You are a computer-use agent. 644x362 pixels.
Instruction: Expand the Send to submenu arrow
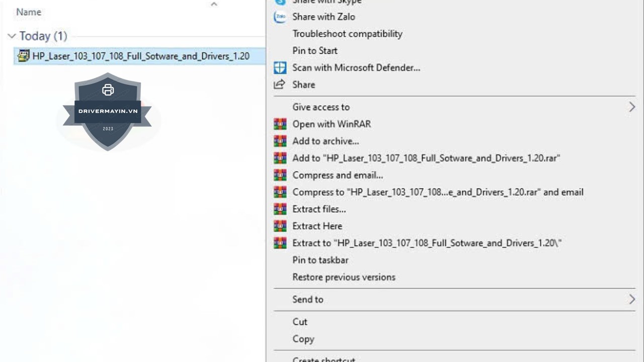(x=631, y=299)
